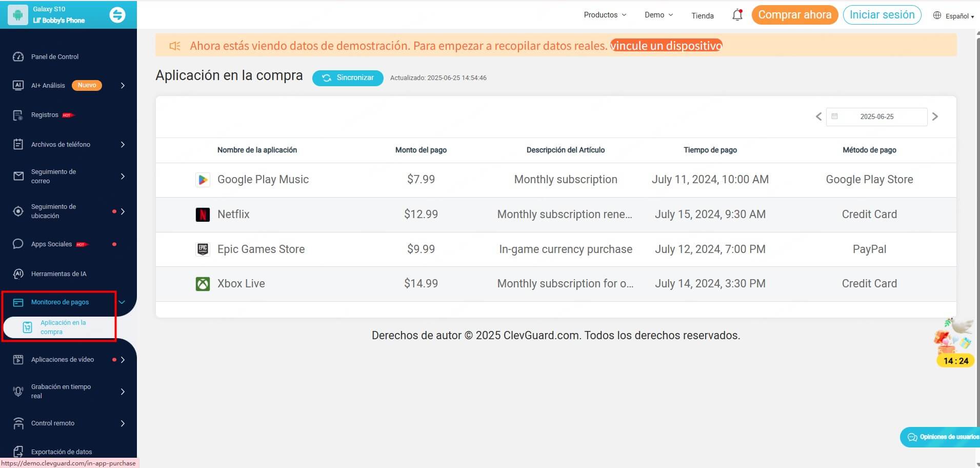Viewport: 980px width, 468px height.
Task: Expand the Grabación en tiempo real chevron
Action: (x=123, y=392)
